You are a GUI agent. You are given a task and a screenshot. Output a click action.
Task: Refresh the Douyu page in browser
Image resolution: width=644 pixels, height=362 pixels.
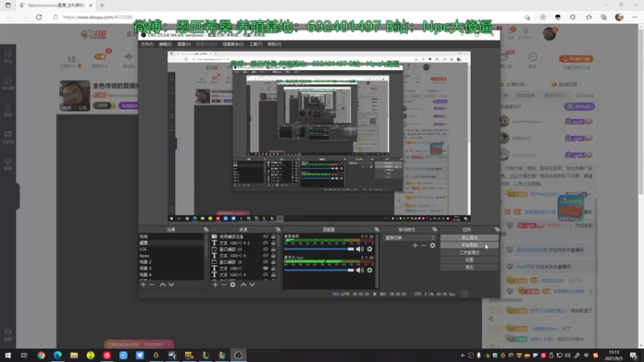pyautogui.click(x=39, y=17)
